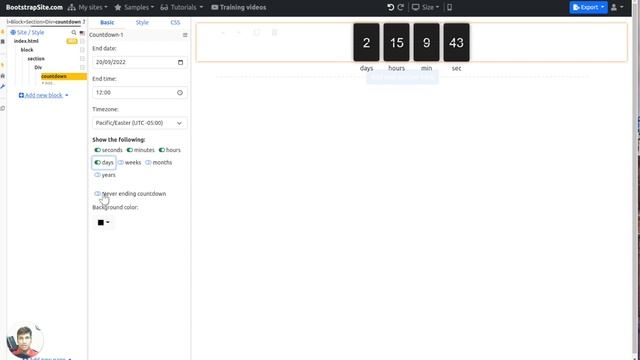The image size is (640, 360).
Task: Tick the checkbox on the block row
Action: click(x=82, y=50)
